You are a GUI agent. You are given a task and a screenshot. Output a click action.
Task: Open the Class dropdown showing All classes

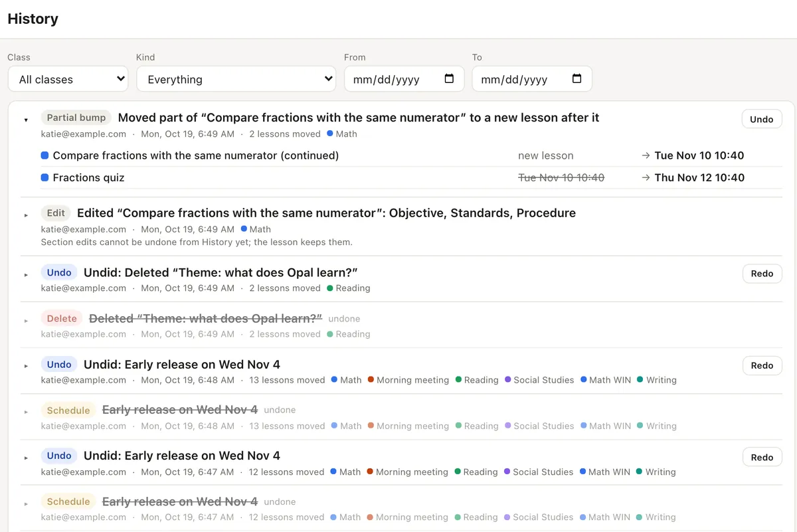coord(68,79)
